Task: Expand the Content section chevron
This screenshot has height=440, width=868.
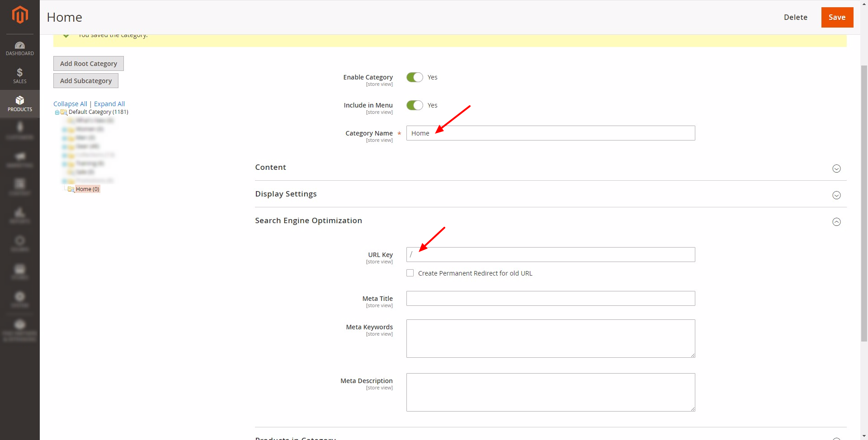Action: (x=836, y=169)
